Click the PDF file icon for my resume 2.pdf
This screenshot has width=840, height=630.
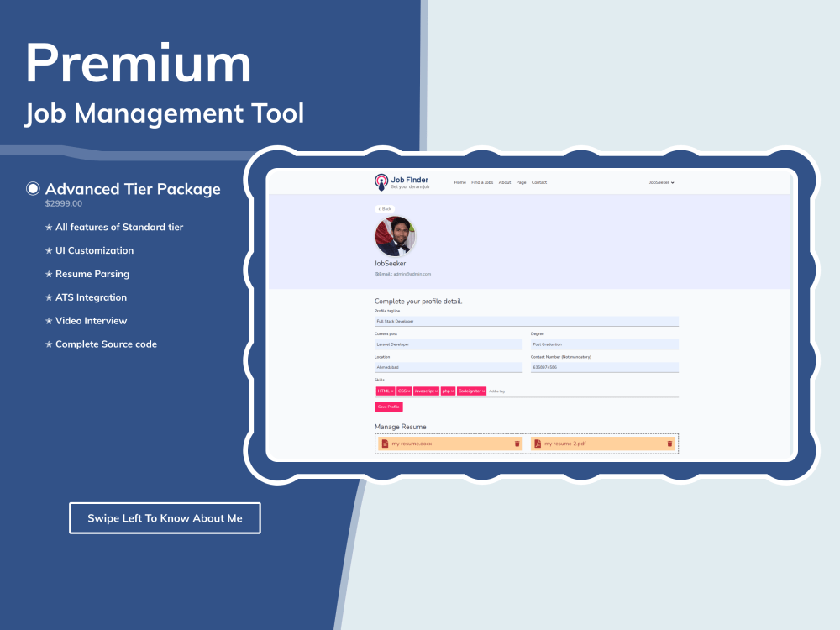(538, 444)
